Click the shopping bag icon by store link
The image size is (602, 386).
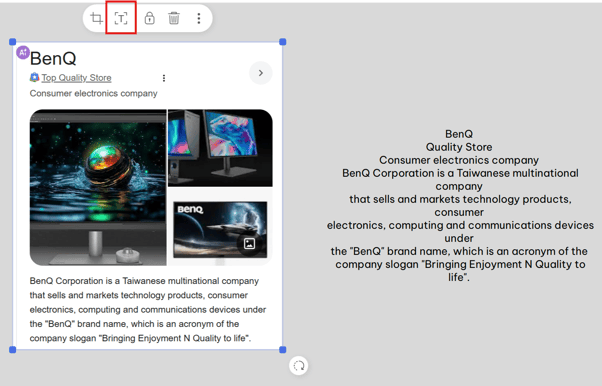pos(35,78)
